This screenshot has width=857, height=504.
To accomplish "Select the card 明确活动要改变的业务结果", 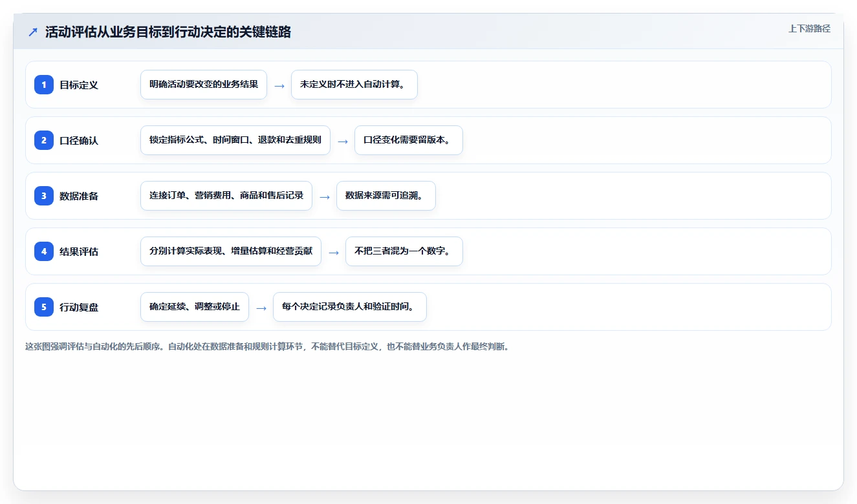I will click(x=204, y=85).
